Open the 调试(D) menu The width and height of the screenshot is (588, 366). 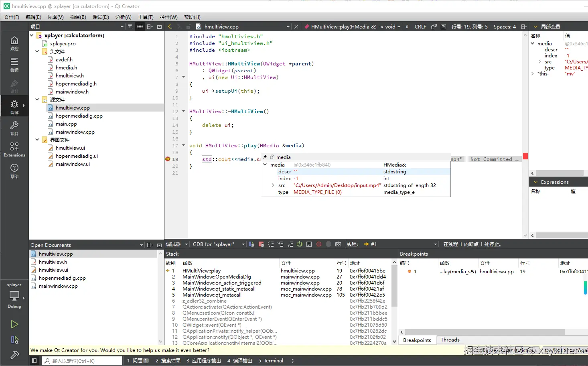click(101, 17)
